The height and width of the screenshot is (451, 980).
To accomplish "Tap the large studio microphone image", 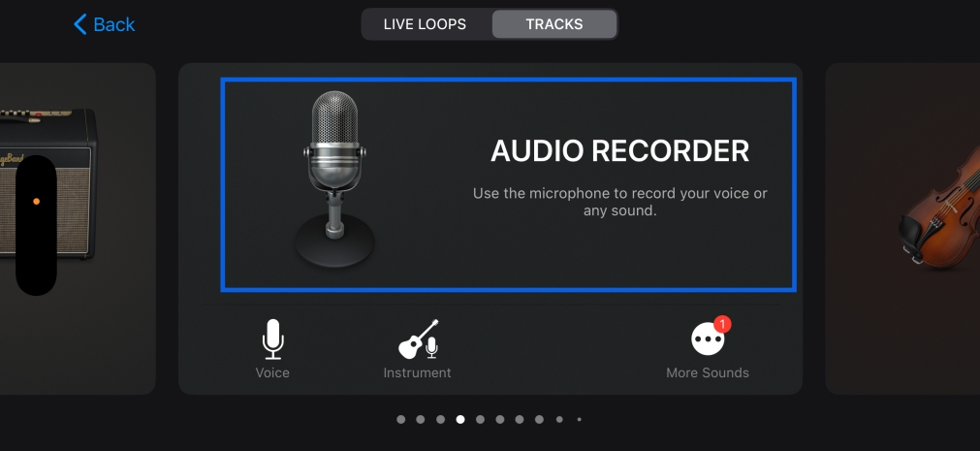I will pyautogui.click(x=334, y=178).
